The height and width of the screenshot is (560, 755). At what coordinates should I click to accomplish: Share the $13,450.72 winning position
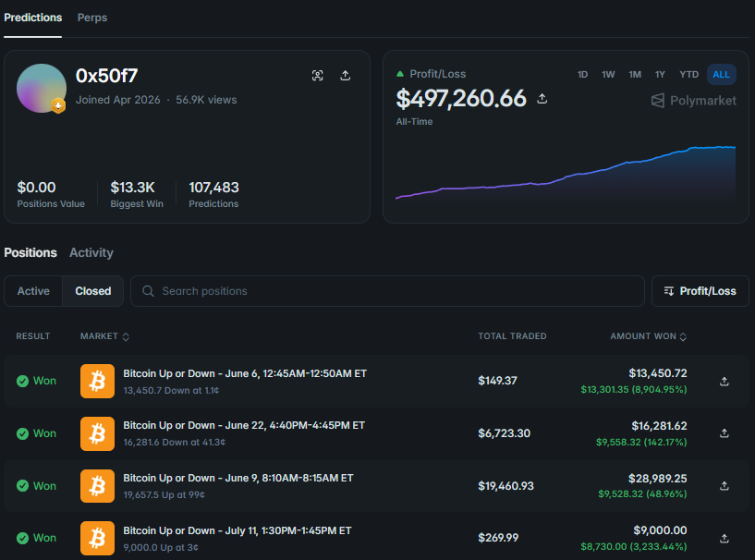tap(725, 382)
